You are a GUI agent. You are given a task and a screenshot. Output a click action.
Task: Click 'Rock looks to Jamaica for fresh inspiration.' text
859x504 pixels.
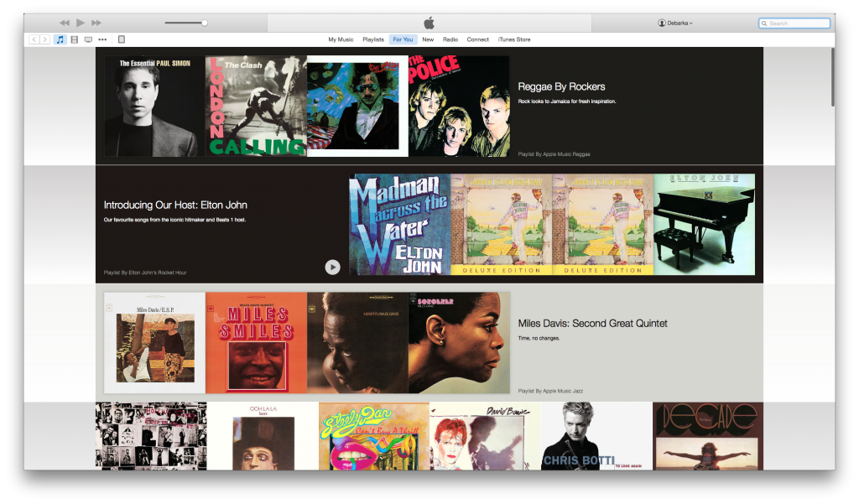567,101
